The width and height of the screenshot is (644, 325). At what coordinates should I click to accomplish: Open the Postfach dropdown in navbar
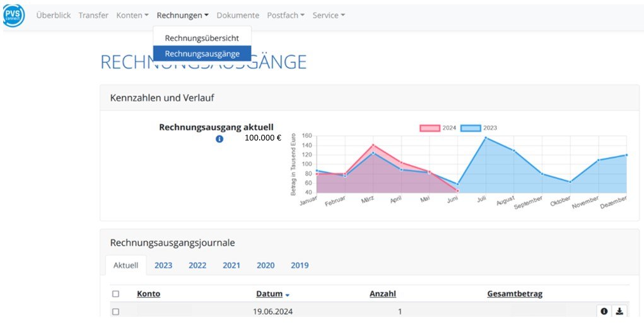click(x=285, y=15)
